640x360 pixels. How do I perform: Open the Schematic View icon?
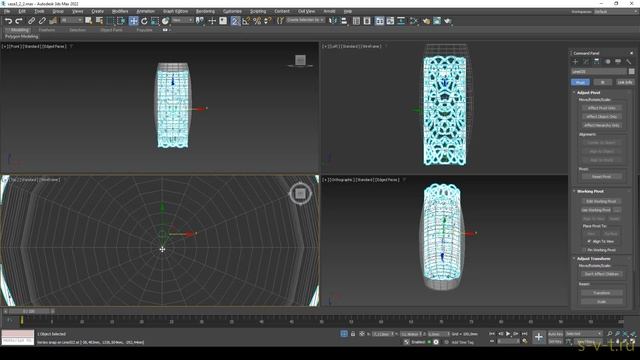point(401,21)
